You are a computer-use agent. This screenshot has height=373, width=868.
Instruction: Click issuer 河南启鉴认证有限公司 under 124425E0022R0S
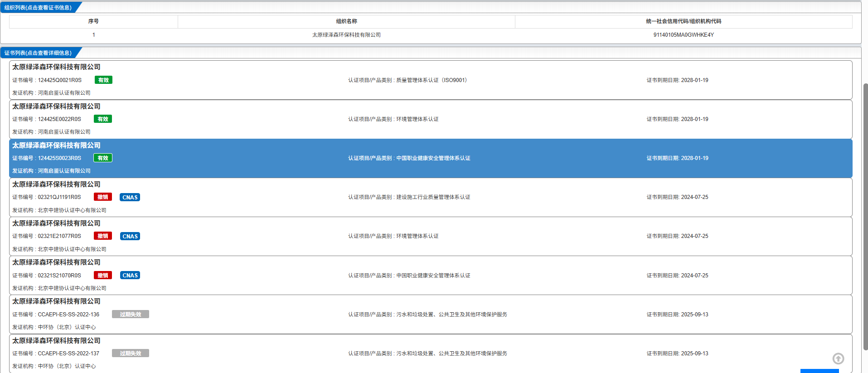64,132
